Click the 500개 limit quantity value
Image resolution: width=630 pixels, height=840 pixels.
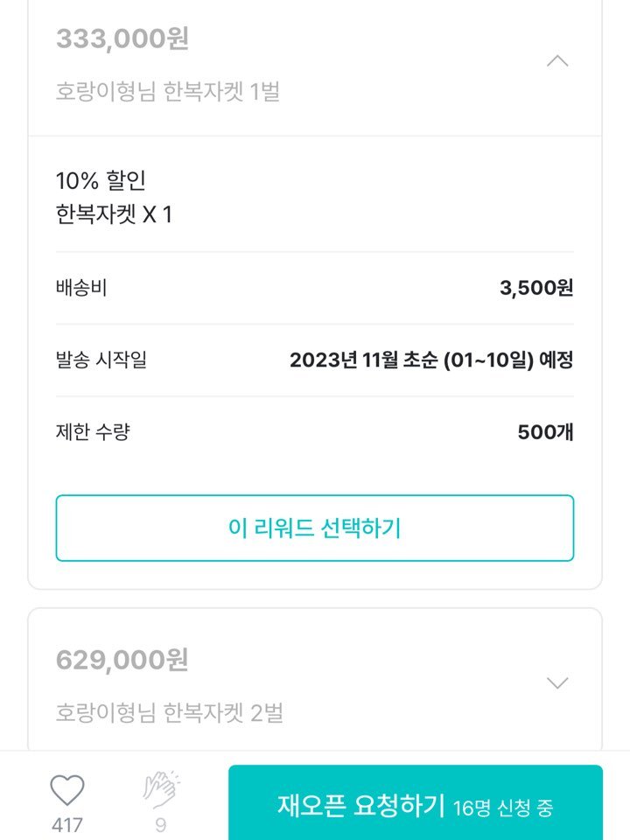[545, 431]
